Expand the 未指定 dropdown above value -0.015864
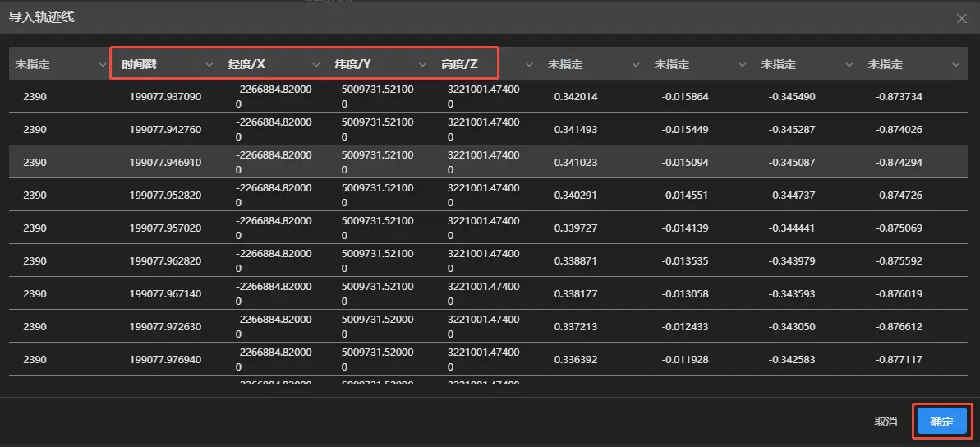The height and width of the screenshot is (447, 980). tap(743, 65)
